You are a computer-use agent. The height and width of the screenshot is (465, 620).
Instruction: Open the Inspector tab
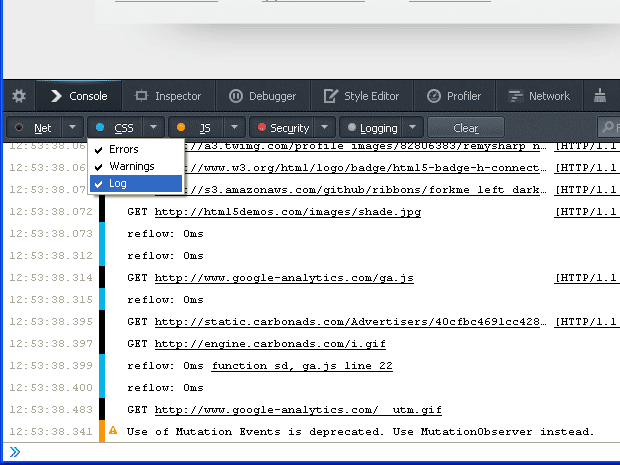click(x=168, y=96)
